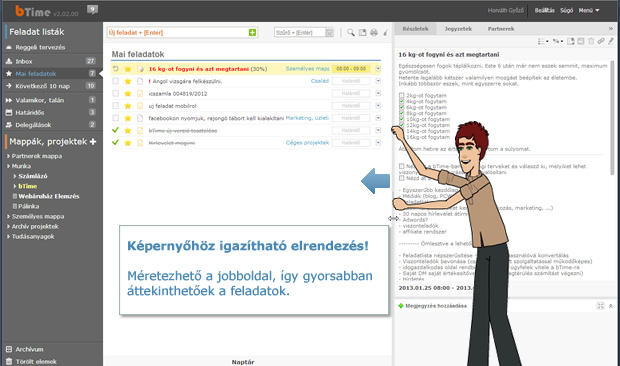The height and width of the screenshot is (366, 620).
Task: Click the export icon in details toolbar
Action: point(571,41)
